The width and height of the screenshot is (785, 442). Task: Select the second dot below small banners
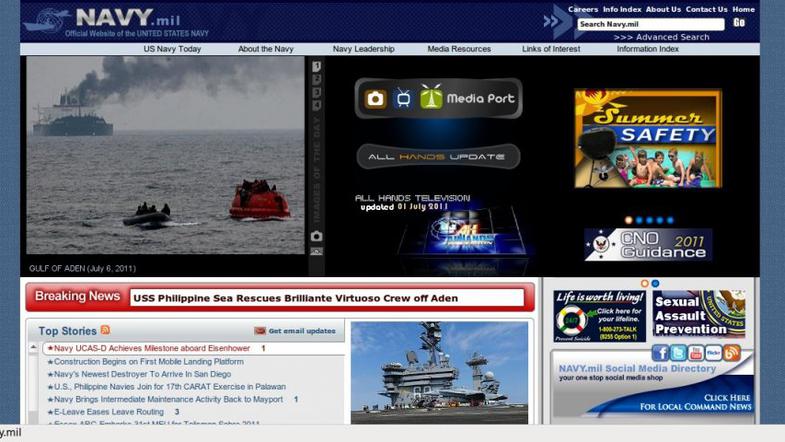(x=656, y=284)
